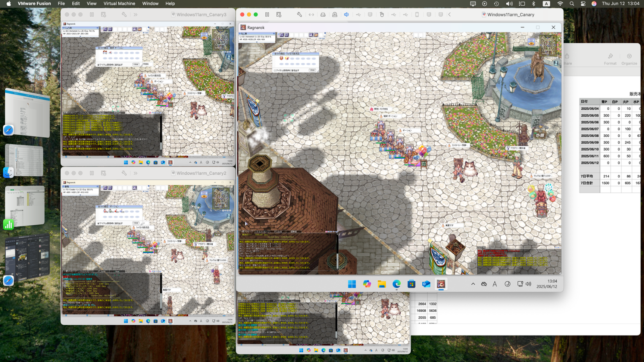Image resolution: width=644 pixels, height=362 pixels.
Task: Click close button in Canary3 shop window
Action: (136, 64)
